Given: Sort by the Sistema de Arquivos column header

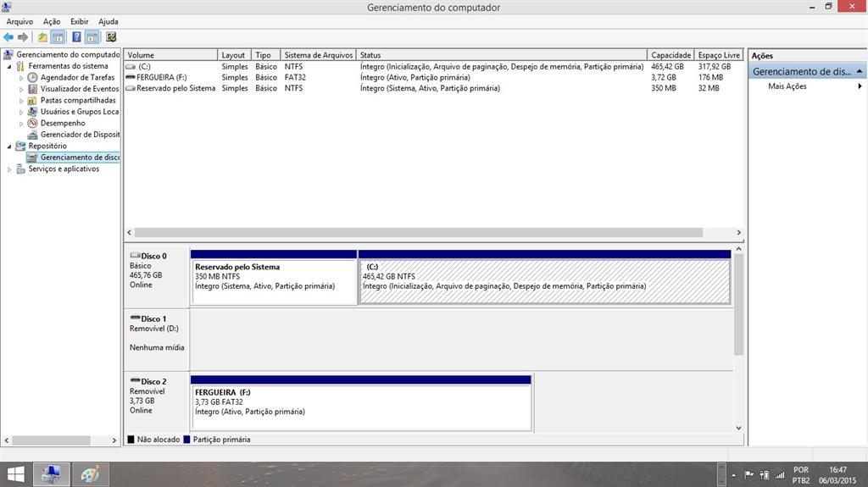Looking at the screenshot, I should [x=319, y=55].
